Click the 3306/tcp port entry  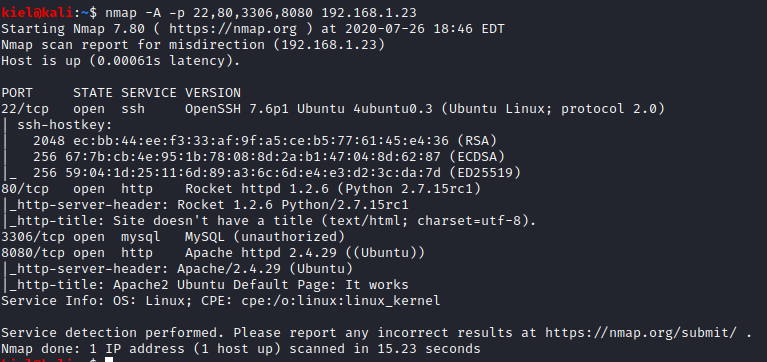[x=33, y=237]
